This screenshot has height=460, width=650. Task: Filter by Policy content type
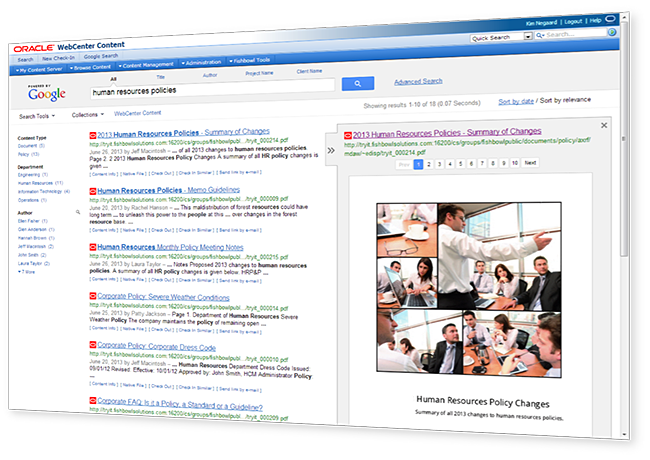click(28, 154)
